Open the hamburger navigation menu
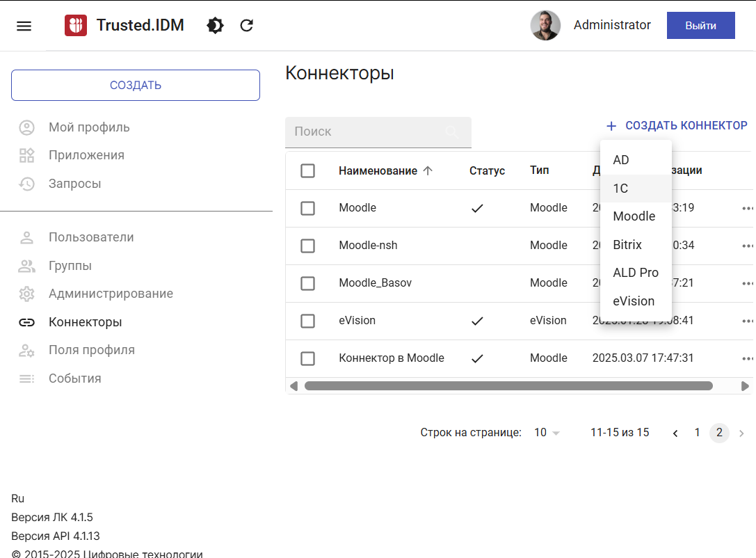 pos(24,26)
